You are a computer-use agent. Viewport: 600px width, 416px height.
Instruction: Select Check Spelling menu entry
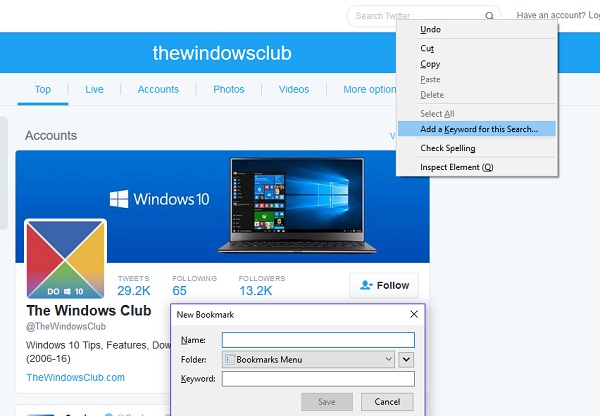click(476, 148)
